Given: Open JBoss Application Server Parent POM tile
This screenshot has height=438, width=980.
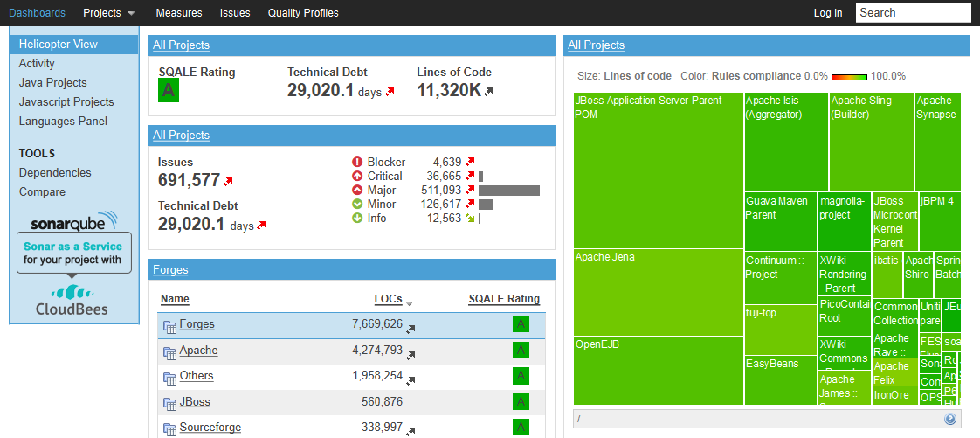Looking at the screenshot, I should (x=658, y=170).
